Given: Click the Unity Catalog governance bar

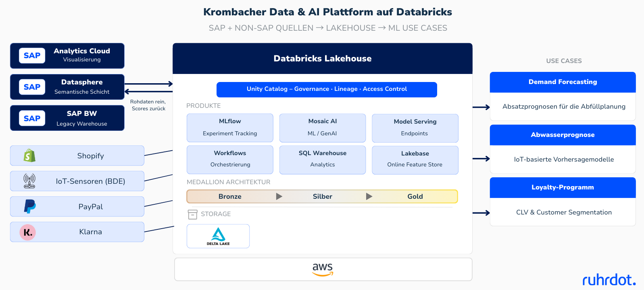Looking at the screenshot, I should tap(327, 89).
